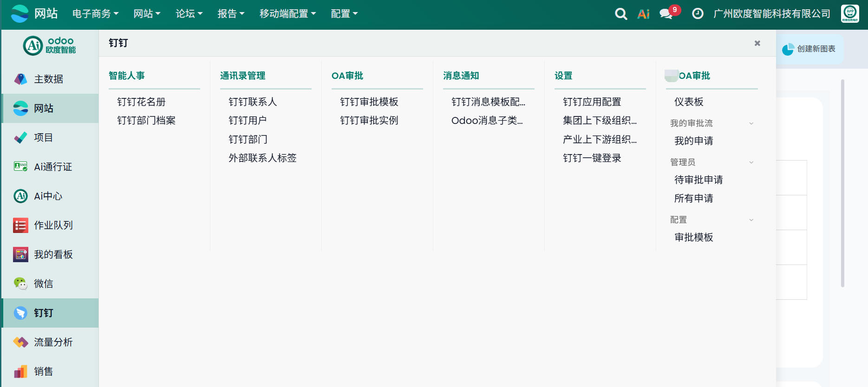Expand the 电子商务 dropdown menu
This screenshot has height=387, width=868.
click(95, 14)
